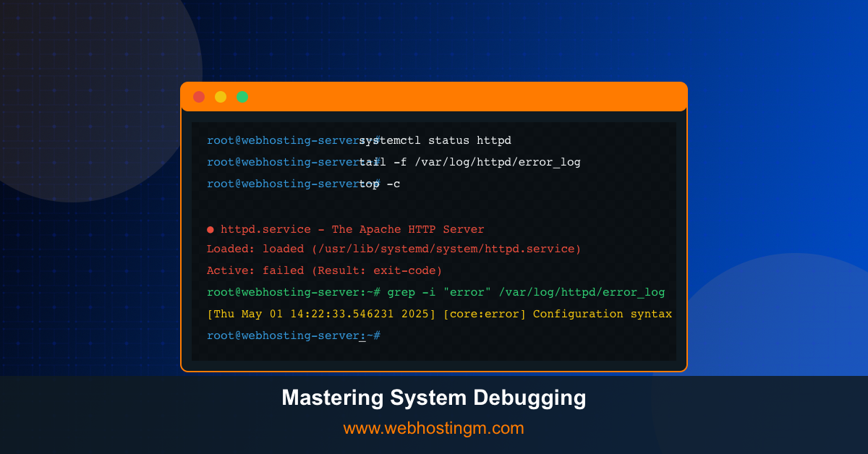Click the red bullet beside httpd.service
The width and height of the screenshot is (868, 454).
[210, 230]
